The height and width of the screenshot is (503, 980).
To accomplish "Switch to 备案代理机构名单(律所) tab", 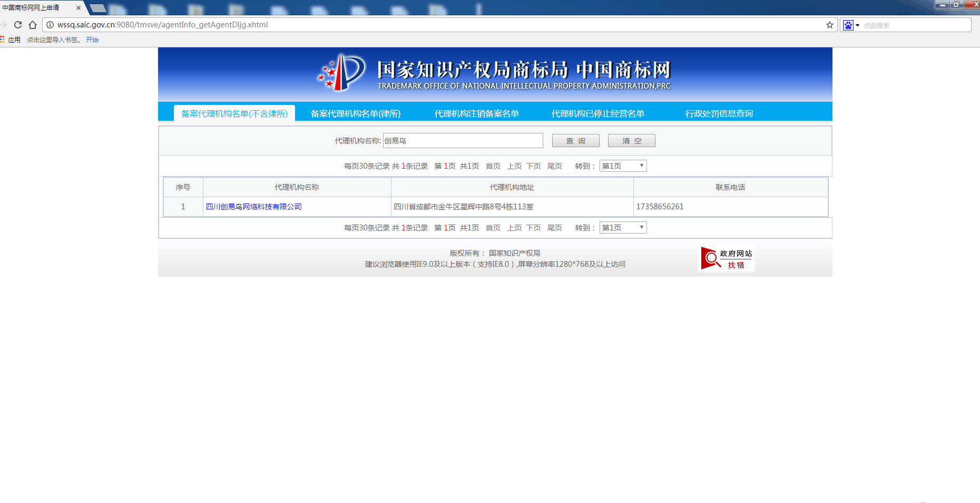I will [x=356, y=113].
